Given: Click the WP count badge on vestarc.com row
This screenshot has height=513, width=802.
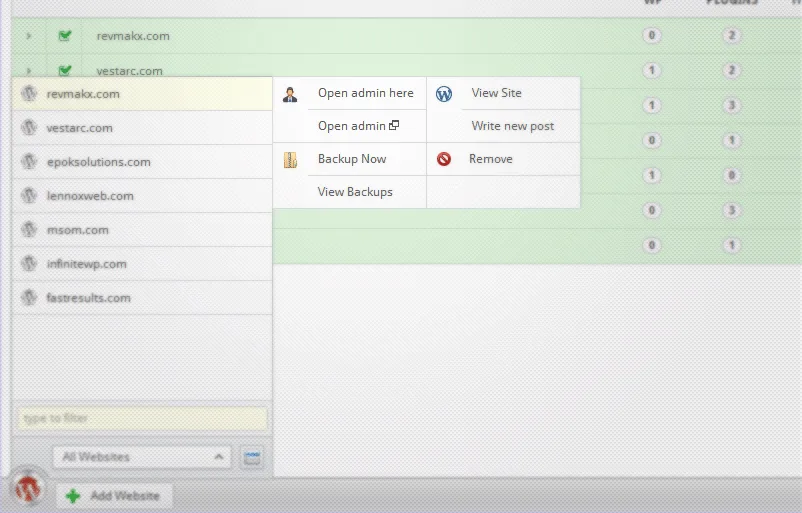Looking at the screenshot, I should [652, 70].
